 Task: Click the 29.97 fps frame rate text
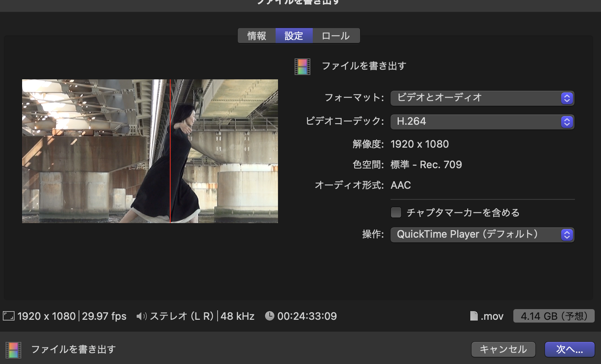104,316
